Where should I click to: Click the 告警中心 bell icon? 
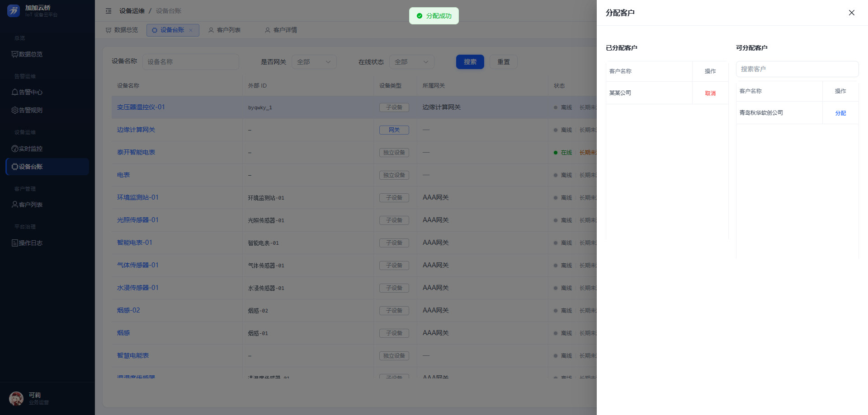(15, 92)
